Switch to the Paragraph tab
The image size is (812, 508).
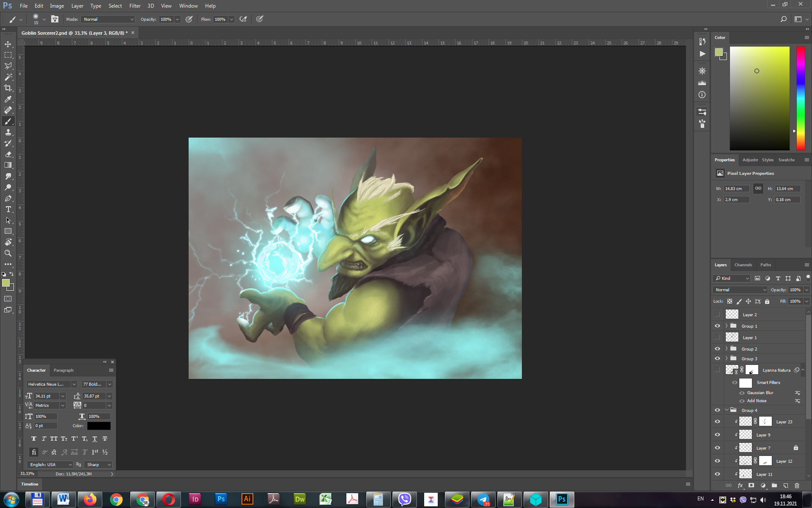(x=63, y=370)
